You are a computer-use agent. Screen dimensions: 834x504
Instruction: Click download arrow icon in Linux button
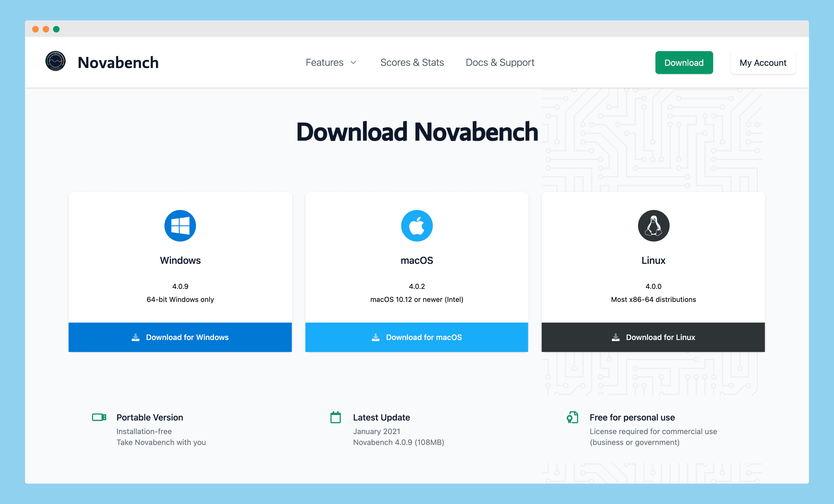[x=615, y=337]
